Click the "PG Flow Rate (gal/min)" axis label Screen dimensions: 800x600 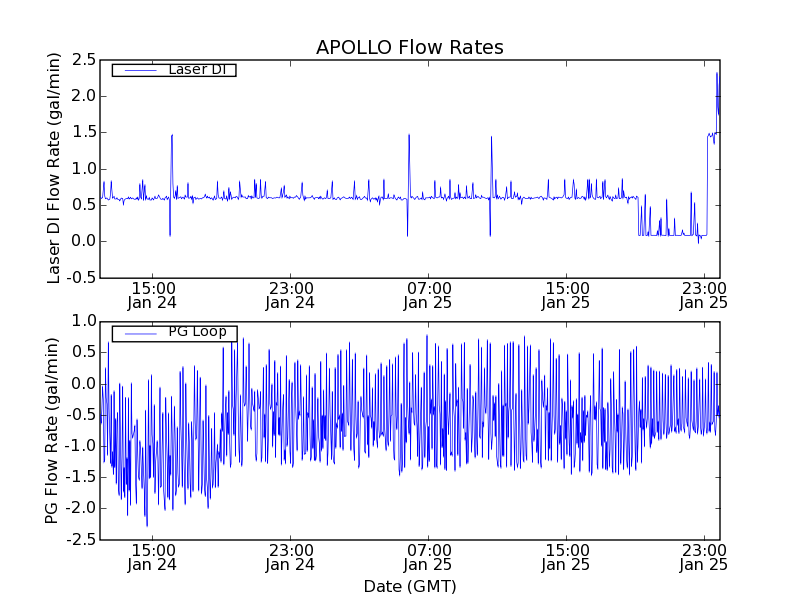point(53,430)
